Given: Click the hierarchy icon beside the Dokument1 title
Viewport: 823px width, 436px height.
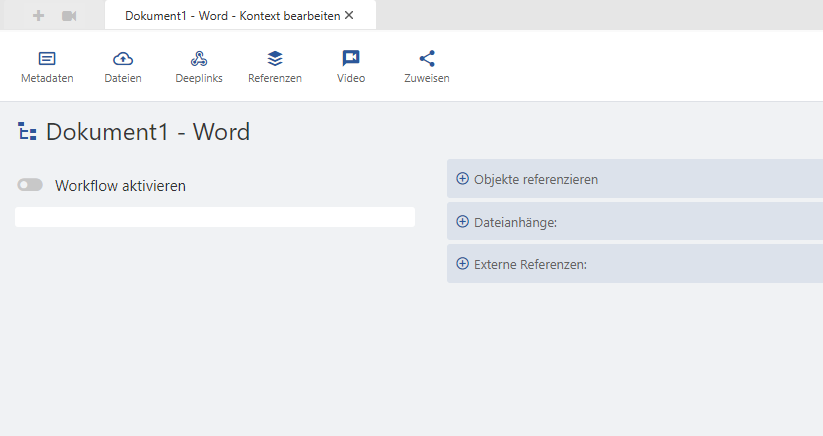Looking at the screenshot, I should [27, 131].
